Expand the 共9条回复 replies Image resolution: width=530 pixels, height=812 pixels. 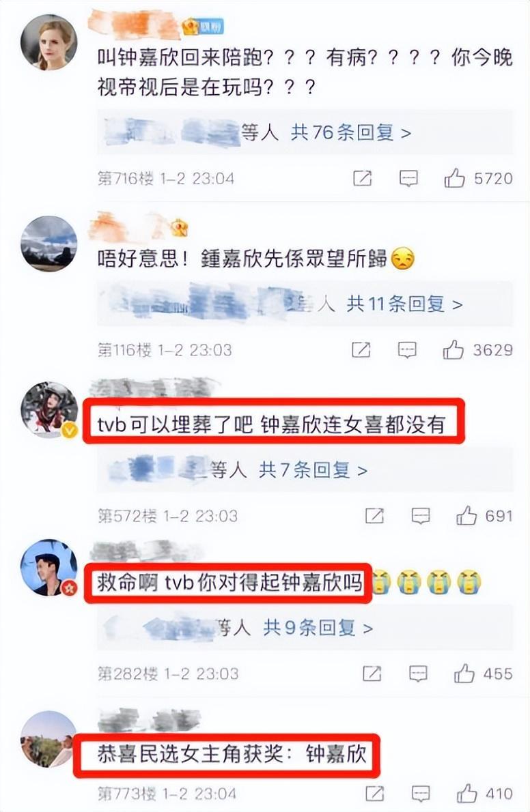(x=318, y=628)
